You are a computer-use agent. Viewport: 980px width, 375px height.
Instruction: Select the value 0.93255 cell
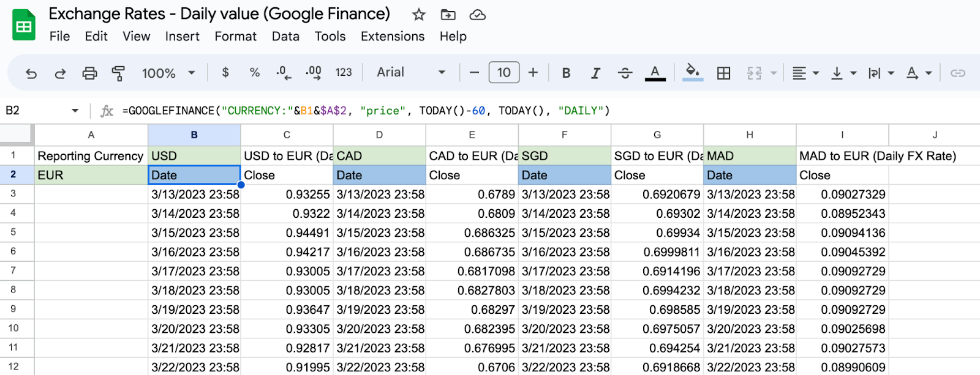(x=287, y=195)
